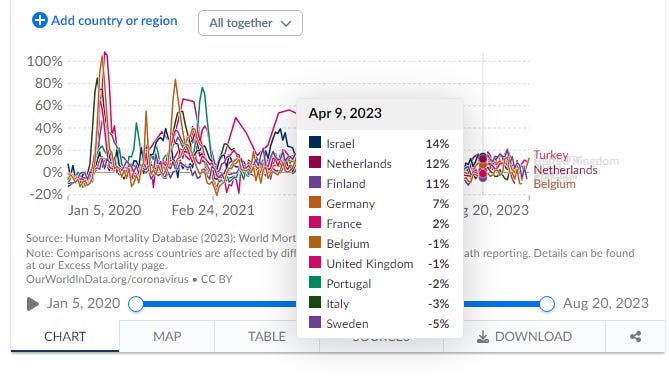This screenshot has height=379, width=669.
Task: Click the left timeline slider handle
Action: point(136,304)
